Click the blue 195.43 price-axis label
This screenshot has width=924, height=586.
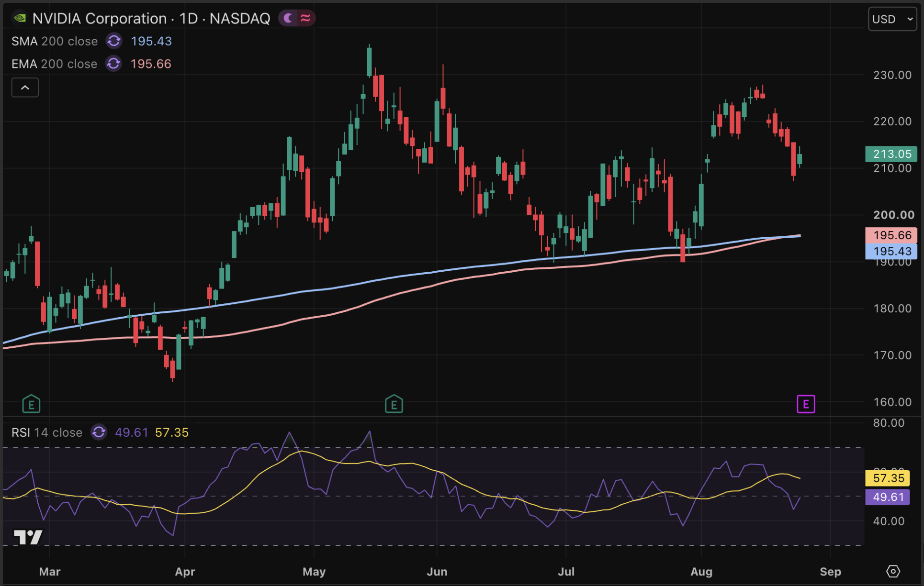[x=891, y=251]
